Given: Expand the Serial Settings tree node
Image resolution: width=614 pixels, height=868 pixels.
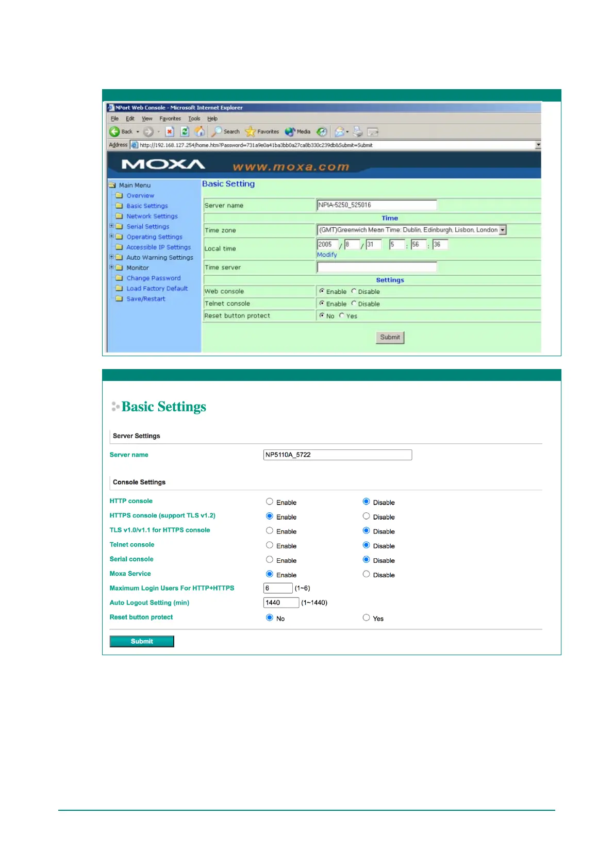Looking at the screenshot, I should pos(111,226).
